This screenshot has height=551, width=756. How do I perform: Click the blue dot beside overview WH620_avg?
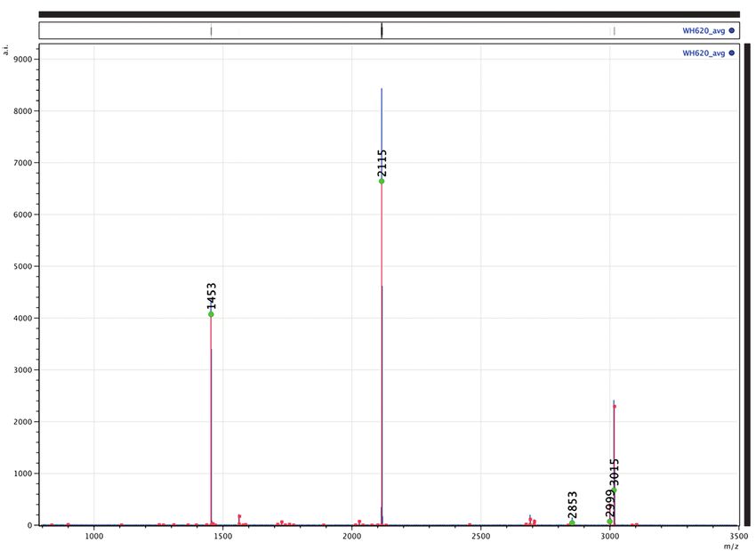click(x=731, y=30)
